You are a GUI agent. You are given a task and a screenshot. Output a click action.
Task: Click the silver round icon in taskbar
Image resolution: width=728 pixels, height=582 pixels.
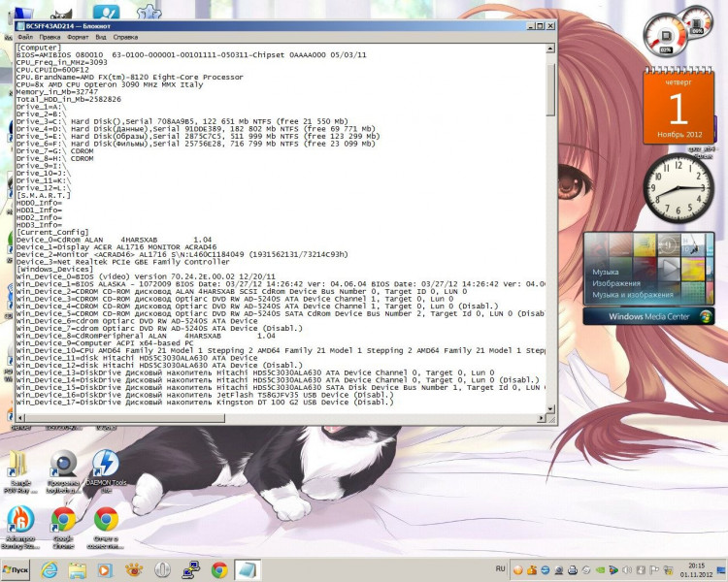[162, 569]
